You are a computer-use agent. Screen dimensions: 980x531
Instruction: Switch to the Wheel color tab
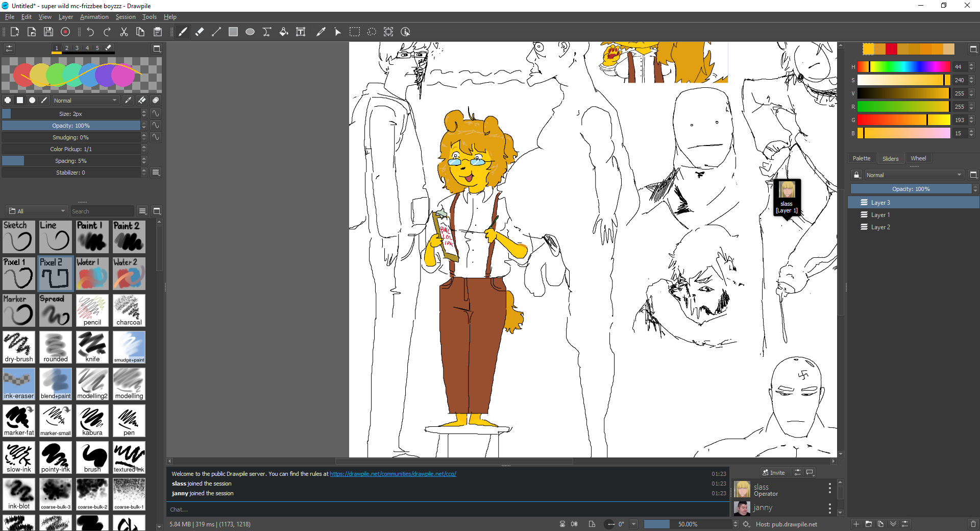tap(918, 159)
